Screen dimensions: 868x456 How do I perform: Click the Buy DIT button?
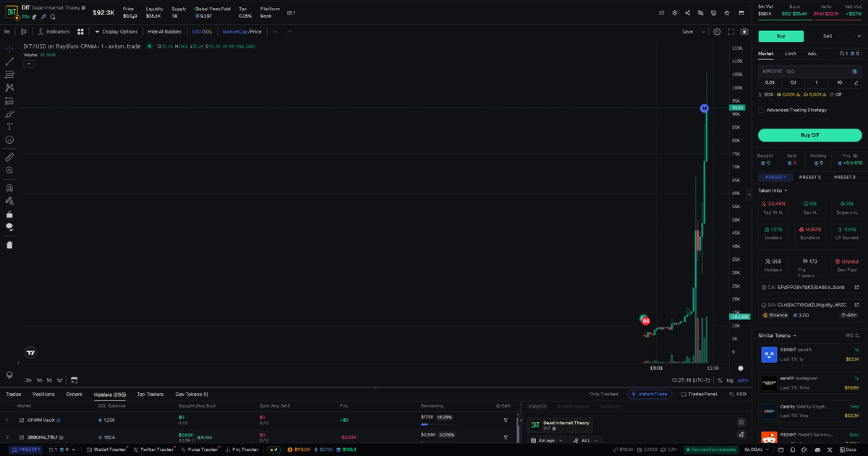810,135
